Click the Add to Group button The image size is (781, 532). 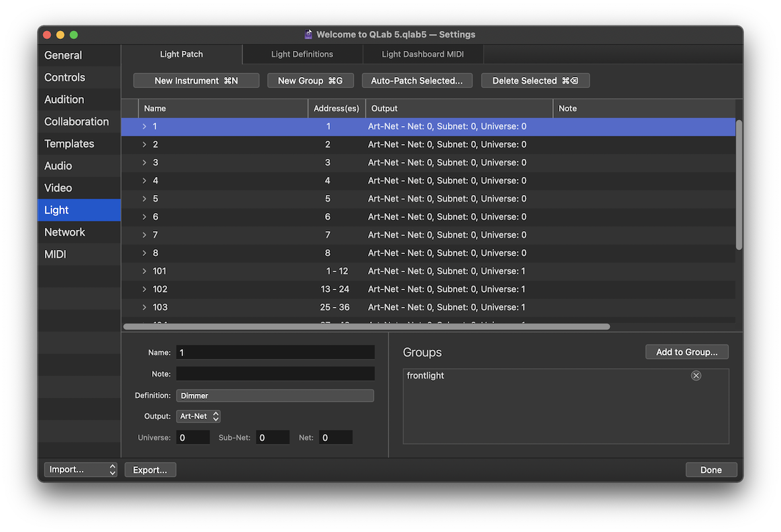coord(686,352)
